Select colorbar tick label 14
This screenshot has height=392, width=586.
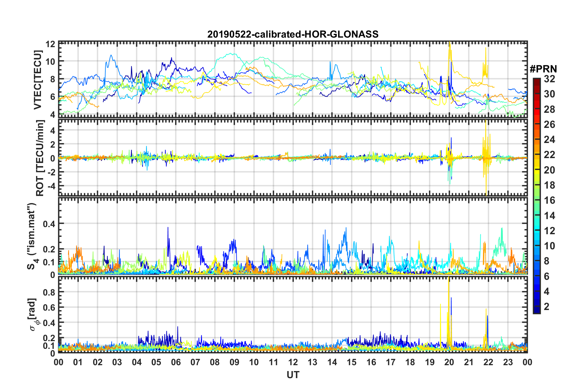549,215
